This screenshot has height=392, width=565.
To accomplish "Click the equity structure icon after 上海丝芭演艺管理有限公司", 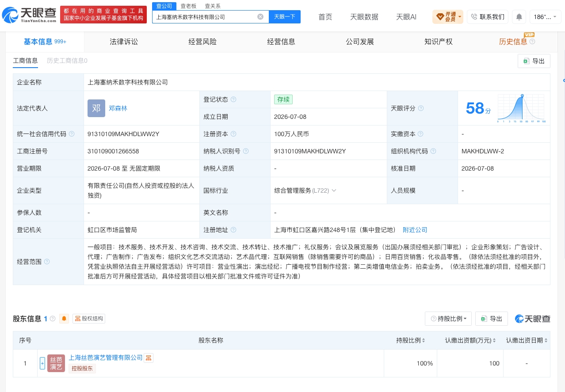I will coord(149,358).
